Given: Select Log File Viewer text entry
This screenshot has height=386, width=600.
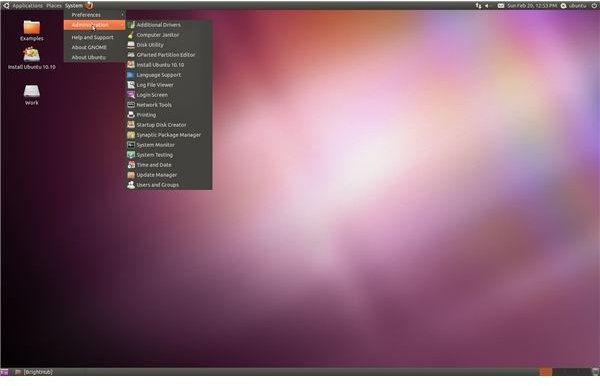Looking at the screenshot, I should coord(155,85).
